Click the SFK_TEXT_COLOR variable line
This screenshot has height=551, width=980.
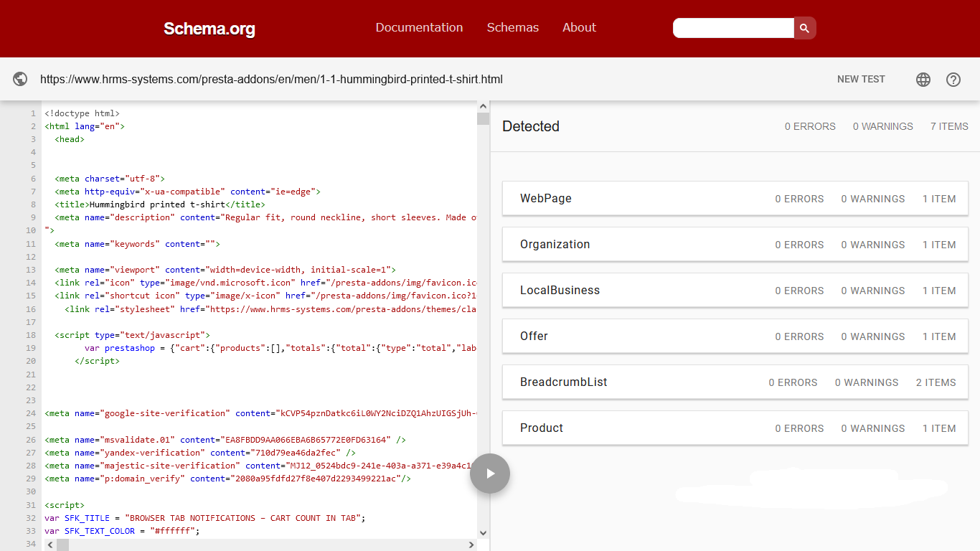(x=122, y=531)
